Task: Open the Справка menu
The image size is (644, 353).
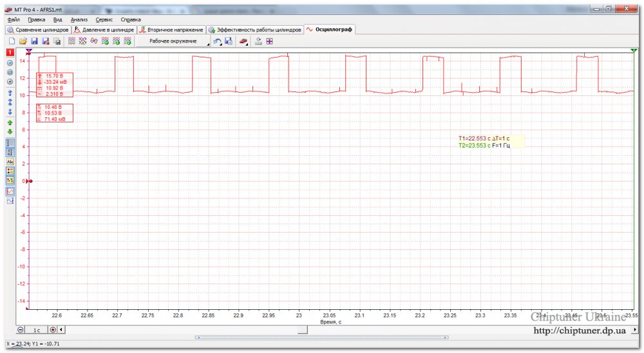Action: click(x=131, y=19)
